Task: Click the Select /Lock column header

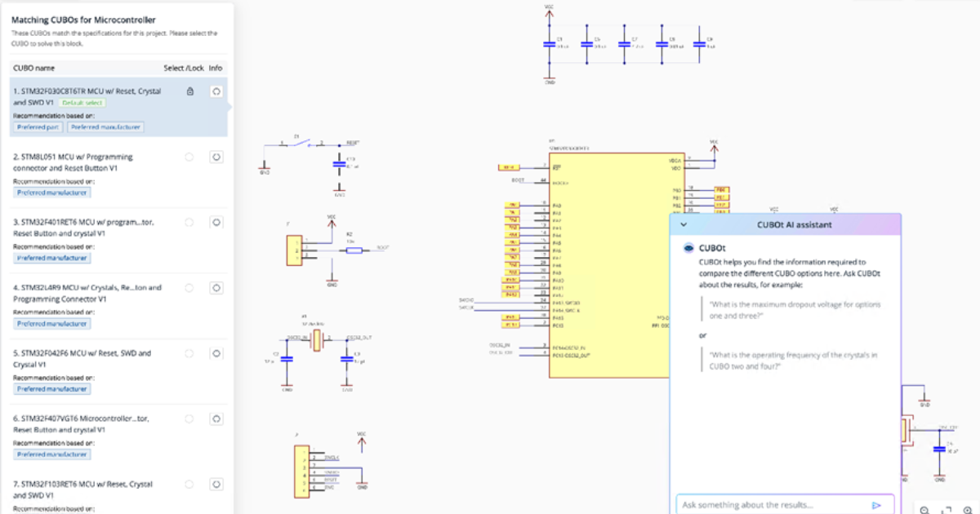Action: (184, 68)
